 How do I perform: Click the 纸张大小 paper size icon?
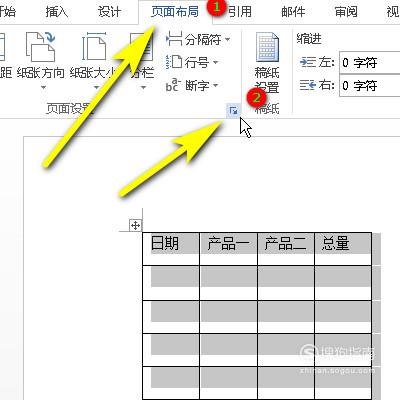click(x=94, y=47)
